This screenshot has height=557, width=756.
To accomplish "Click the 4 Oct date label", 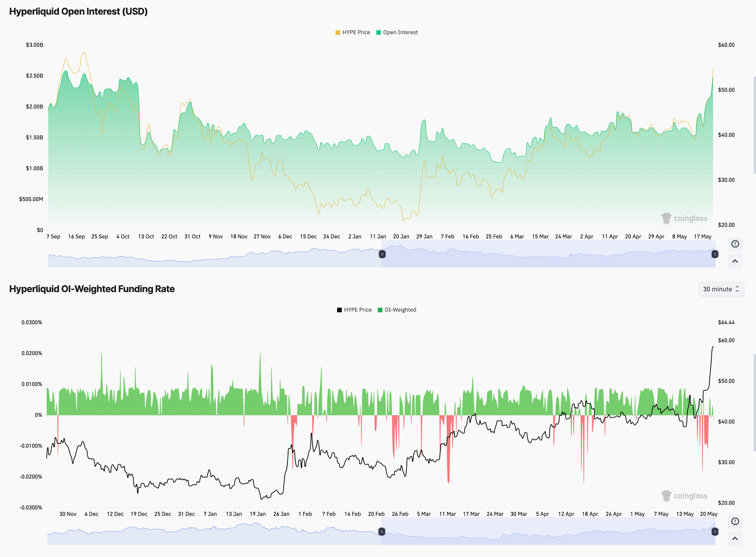I will point(123,236).
